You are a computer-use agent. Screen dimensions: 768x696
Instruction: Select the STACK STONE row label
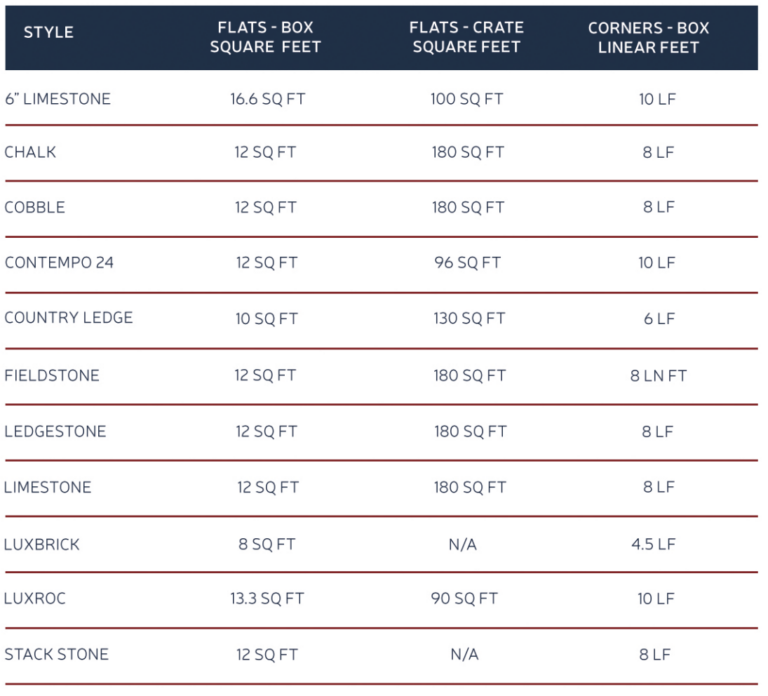56,655
